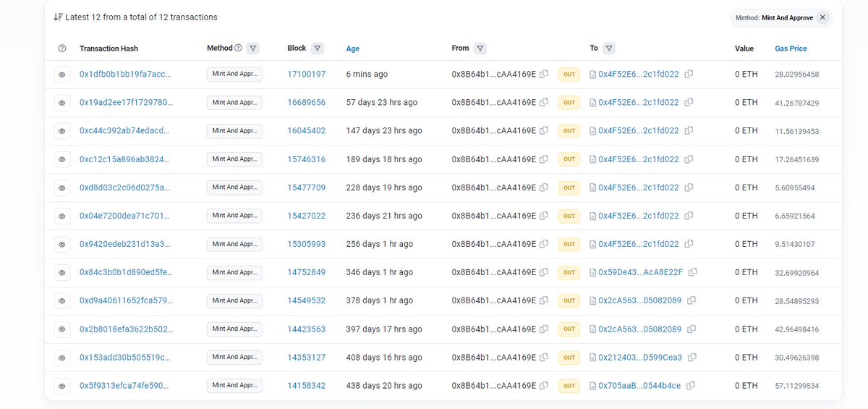
Task: Click the OUT badge in block 16689656 row
Action: click(x=569, y=103)
